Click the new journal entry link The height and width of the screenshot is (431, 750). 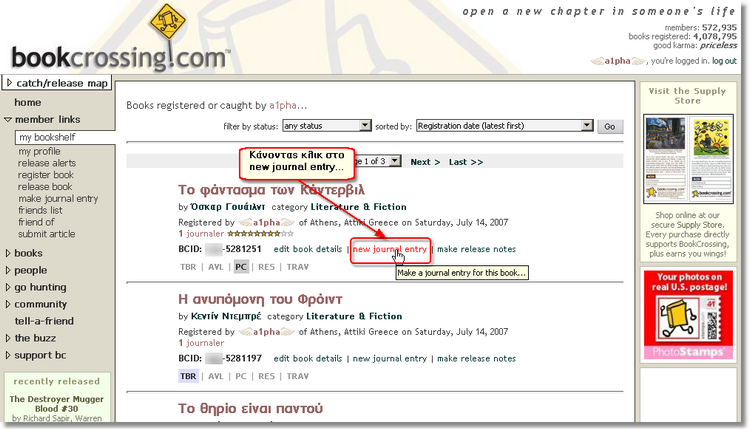(390, 249)
